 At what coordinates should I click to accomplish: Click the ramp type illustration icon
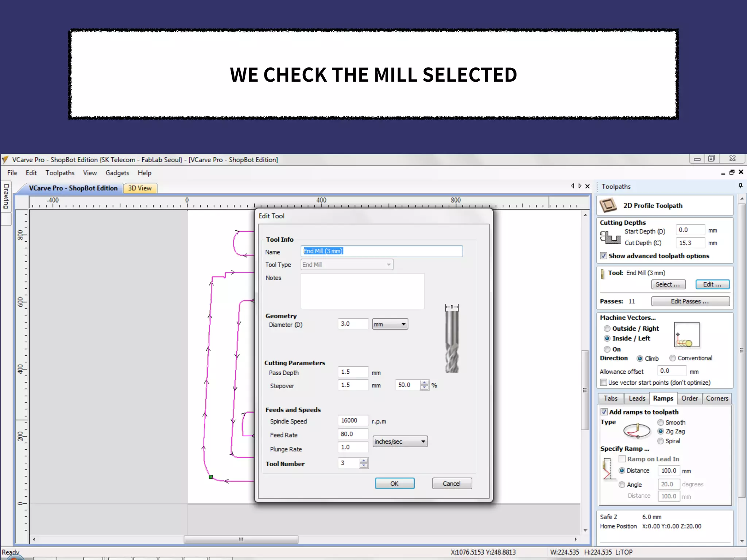click(637, 431)
